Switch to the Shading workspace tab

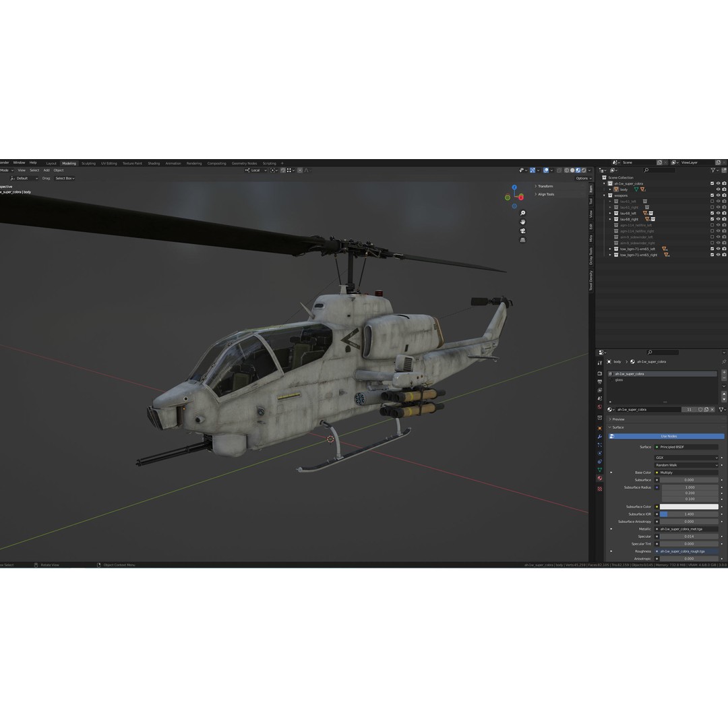tap(154, 163)
